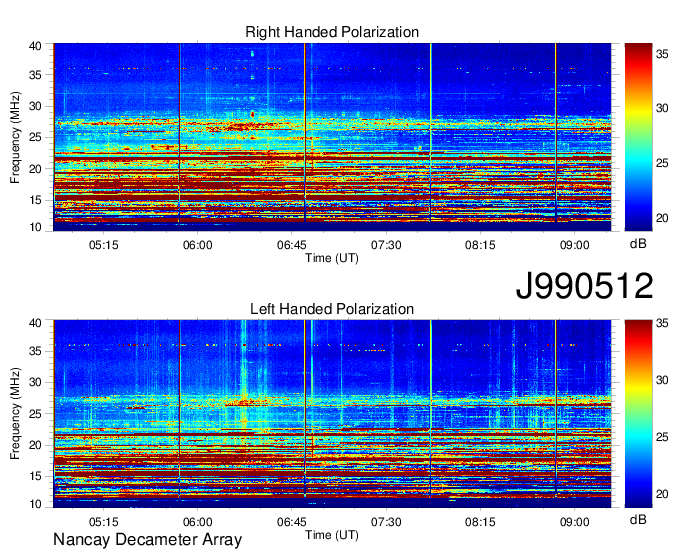Click the 05:15 tick on top plot
Image resolution: width=680 pixels, height=552 pixels.
click(104, 245)
